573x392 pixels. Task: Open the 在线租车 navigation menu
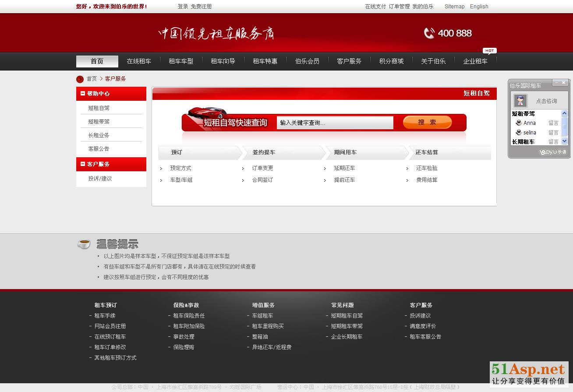139,61
